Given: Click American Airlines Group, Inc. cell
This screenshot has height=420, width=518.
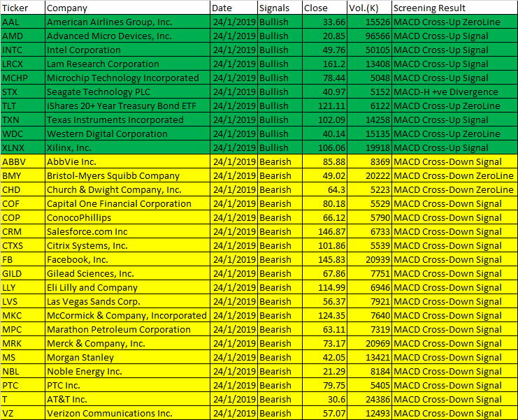Looking at the screenshot, I should click(x=127, y=22).
